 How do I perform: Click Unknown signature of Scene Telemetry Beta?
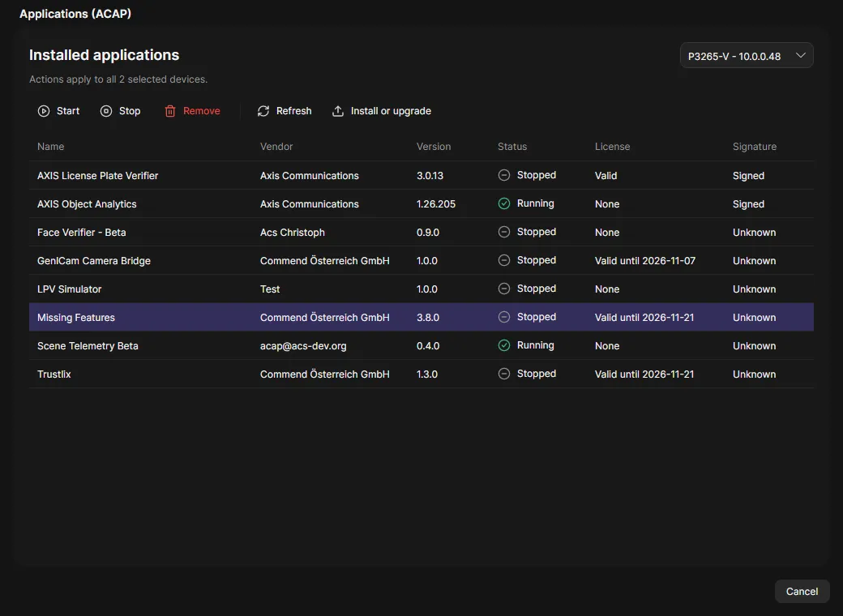755,346
